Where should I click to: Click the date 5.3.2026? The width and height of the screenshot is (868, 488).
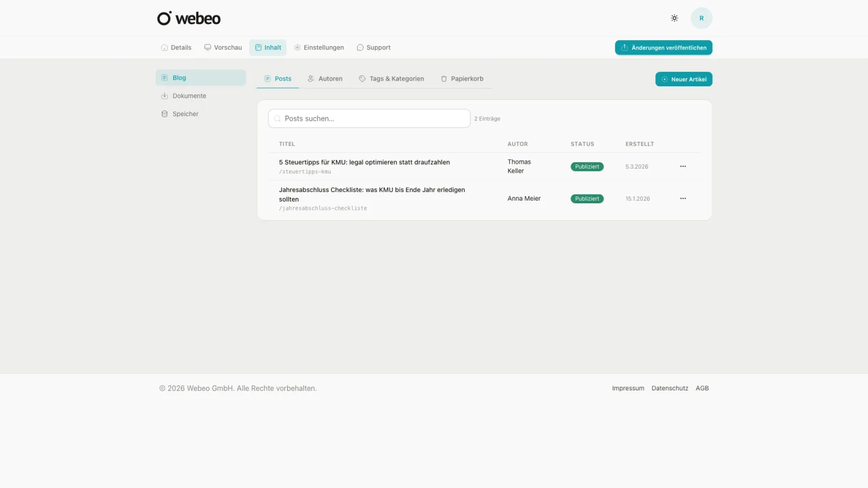point(637,166)
